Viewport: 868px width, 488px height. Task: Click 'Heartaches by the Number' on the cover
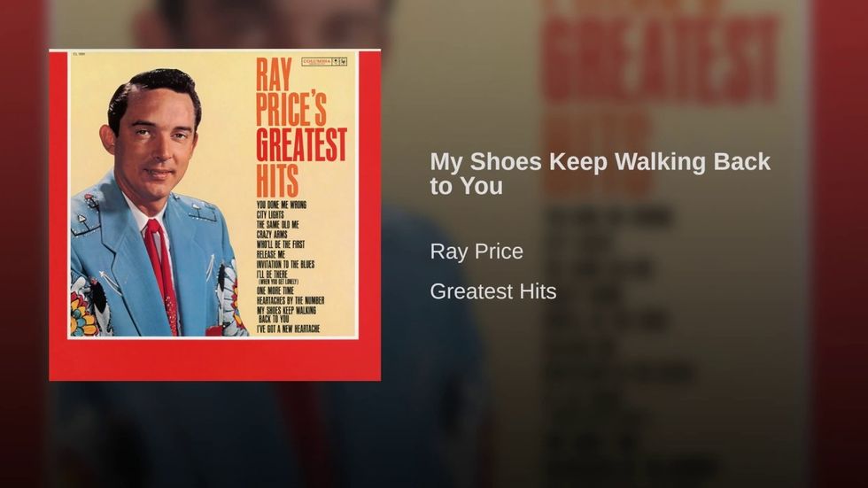pos(291,300)
